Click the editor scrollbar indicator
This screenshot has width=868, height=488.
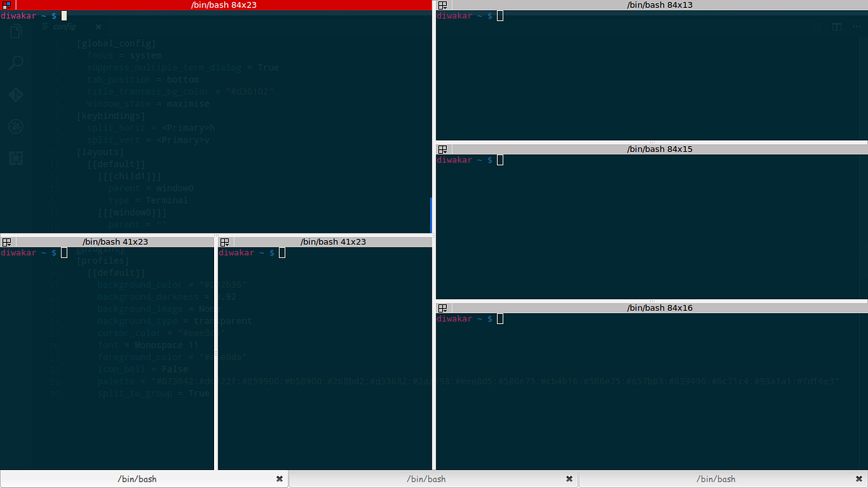(432, 215)
